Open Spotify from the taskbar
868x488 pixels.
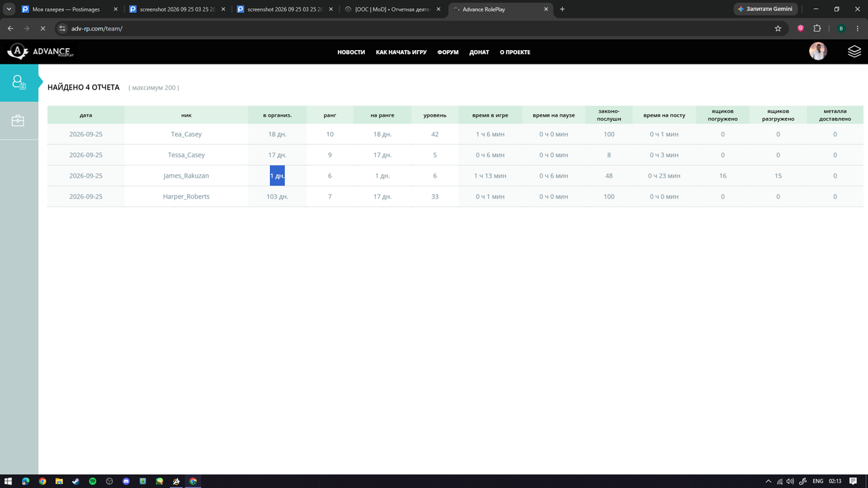click(93, 481)
